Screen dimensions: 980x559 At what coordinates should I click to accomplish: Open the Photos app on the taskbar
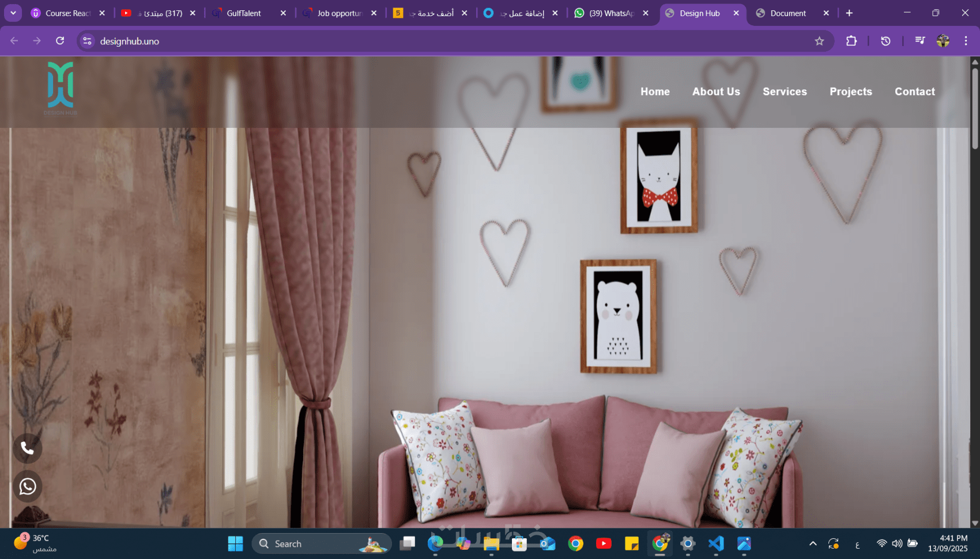pyautogui.click(x=744, y=543)
